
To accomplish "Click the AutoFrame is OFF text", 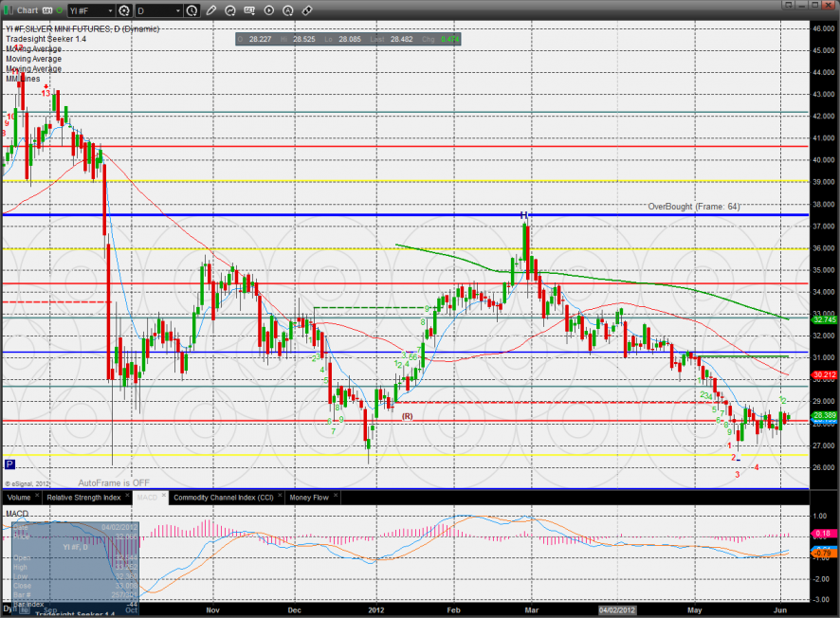I will [114, 482].
